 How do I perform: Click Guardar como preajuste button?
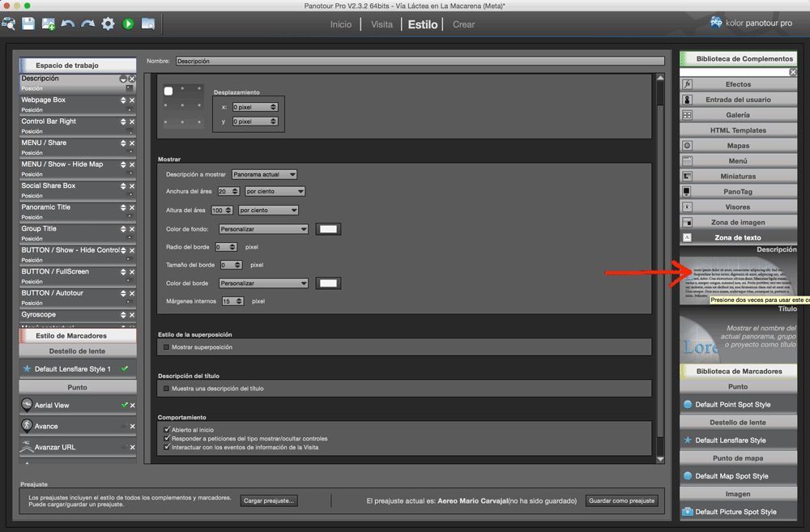[x=622, y=500]
